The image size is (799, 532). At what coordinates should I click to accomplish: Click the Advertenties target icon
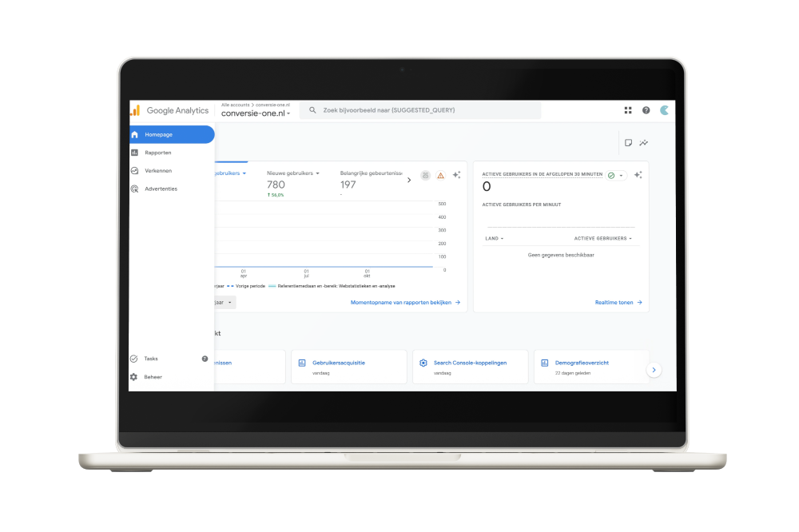tap(134, 189)
